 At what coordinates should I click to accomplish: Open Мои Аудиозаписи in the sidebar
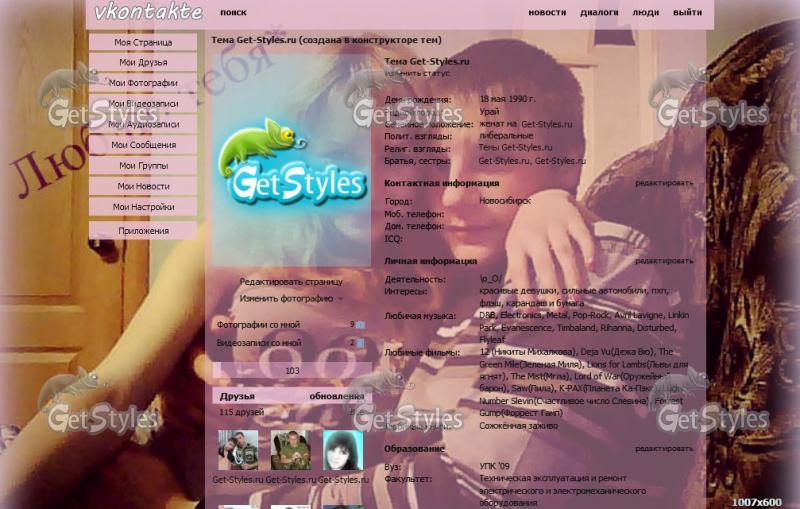[143, 124]
